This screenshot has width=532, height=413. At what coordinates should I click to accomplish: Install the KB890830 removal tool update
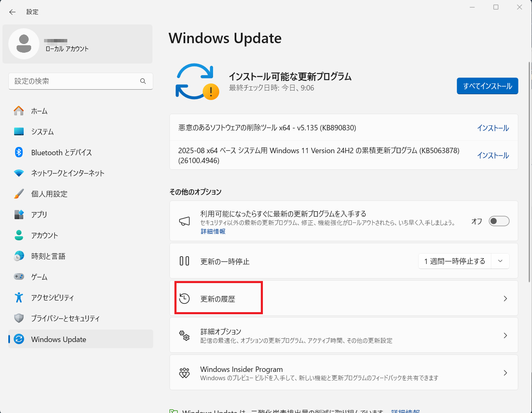(493, 128)
